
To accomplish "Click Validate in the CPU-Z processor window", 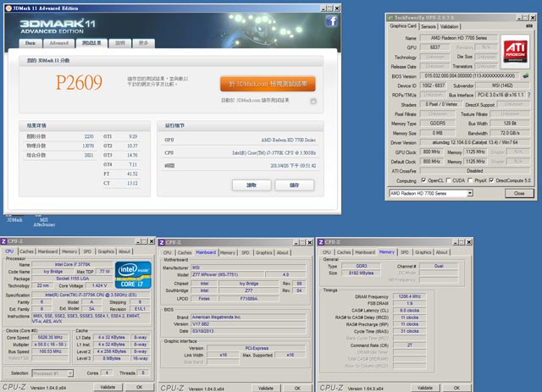I will click(108, 387).
